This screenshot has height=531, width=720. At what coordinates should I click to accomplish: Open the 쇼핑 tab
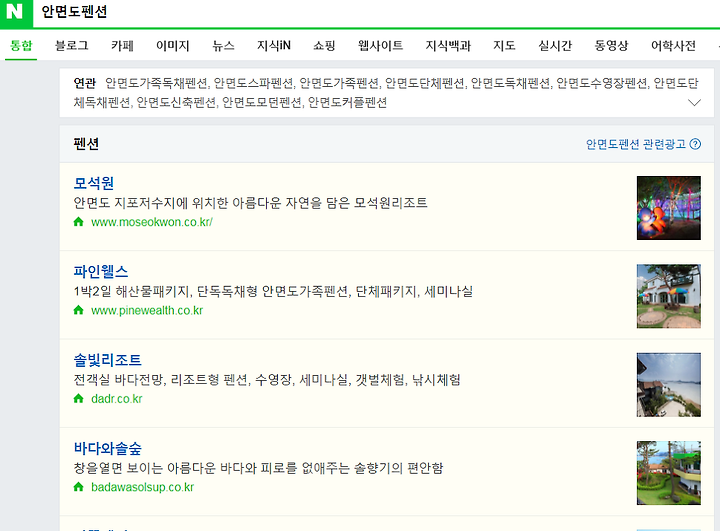coord(324,45)
